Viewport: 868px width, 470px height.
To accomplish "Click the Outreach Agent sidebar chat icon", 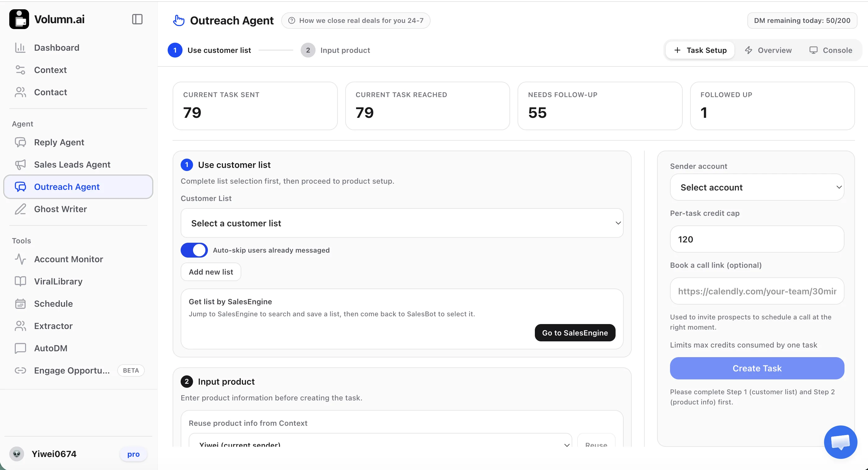I will 20,187.
